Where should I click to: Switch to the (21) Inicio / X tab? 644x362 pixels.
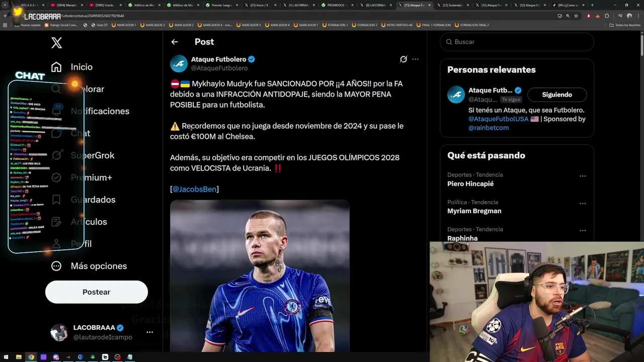pyautogui.click(x=260, y=5)
